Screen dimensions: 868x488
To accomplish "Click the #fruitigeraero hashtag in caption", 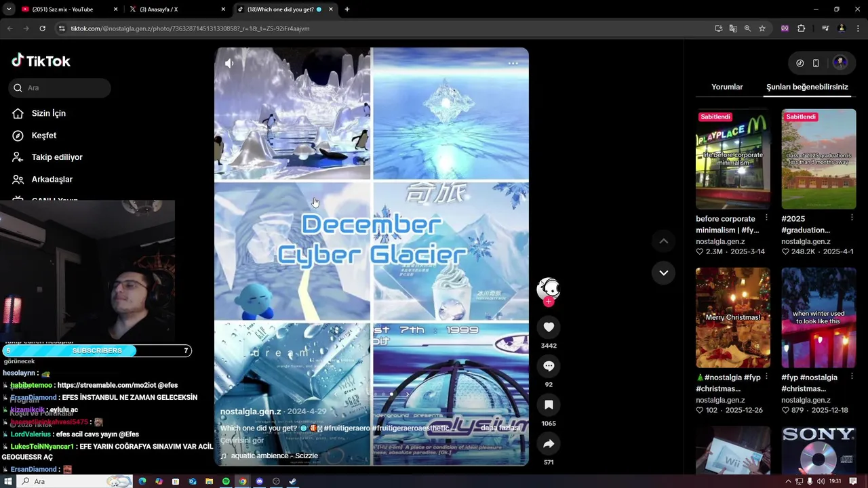I will (x=347, y=428).
